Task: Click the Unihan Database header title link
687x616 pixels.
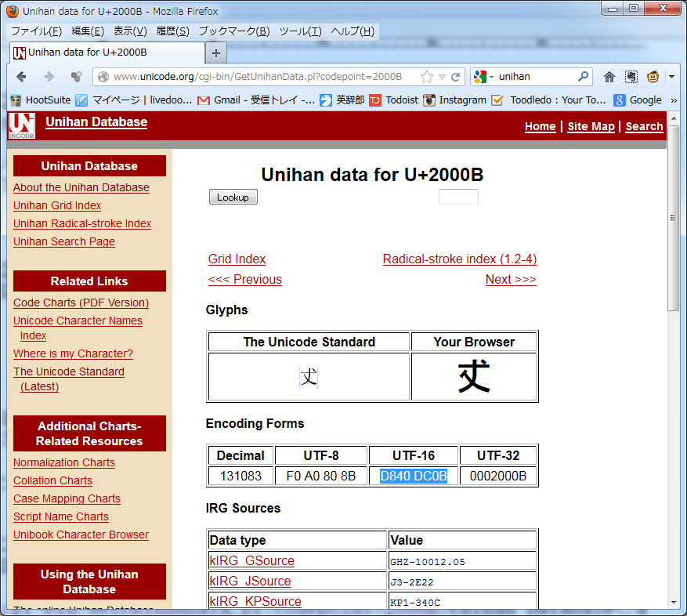Action: (96, 122)
